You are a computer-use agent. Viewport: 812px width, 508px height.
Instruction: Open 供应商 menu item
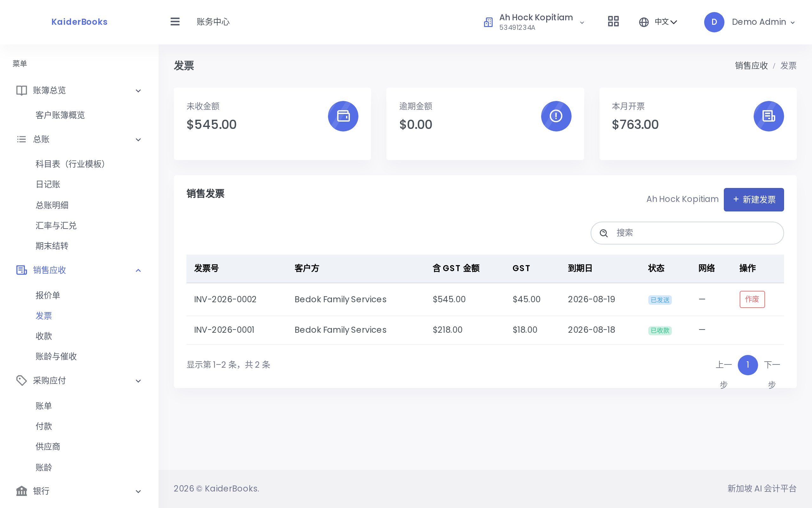(x=48, y=446)
